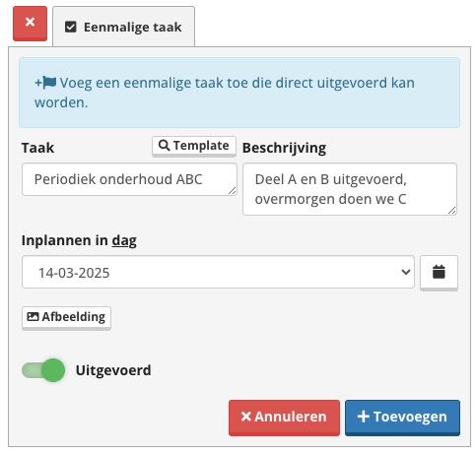Click the Afbeelding upload button

[x=66, y=318]
